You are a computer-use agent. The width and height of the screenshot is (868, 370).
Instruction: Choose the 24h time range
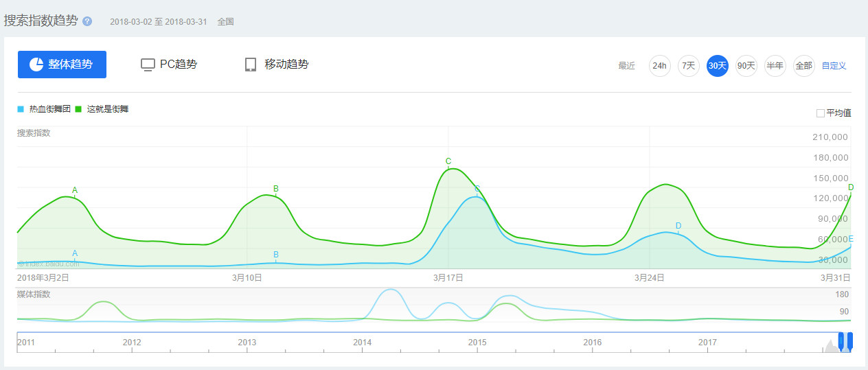[x=660, y=66]
